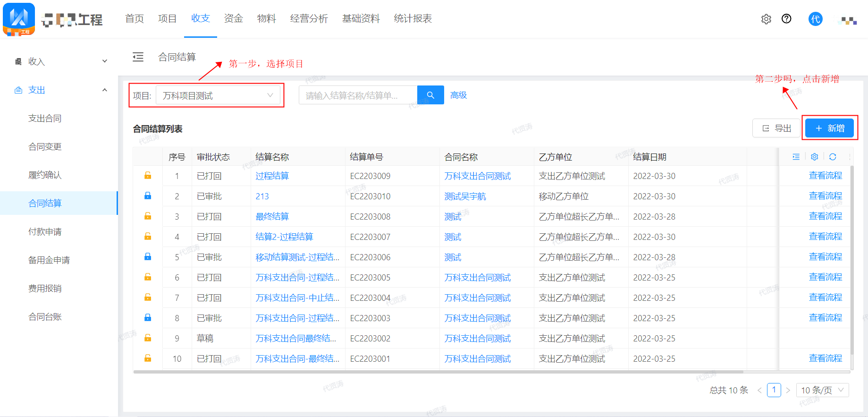Open the 经营分析 top menu
This screenshot has height=417, width=868.
pyautogui.click(x=309, y=18)
